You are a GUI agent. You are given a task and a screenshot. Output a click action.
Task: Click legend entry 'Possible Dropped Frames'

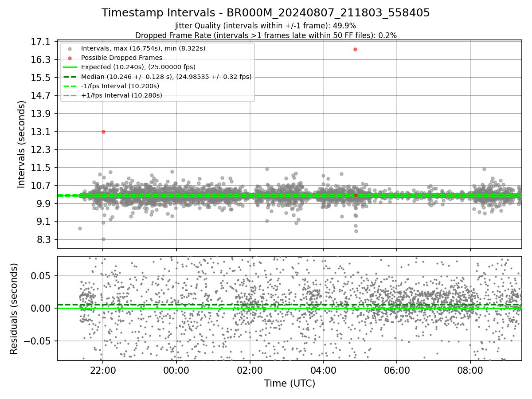(x=121, y=58)
